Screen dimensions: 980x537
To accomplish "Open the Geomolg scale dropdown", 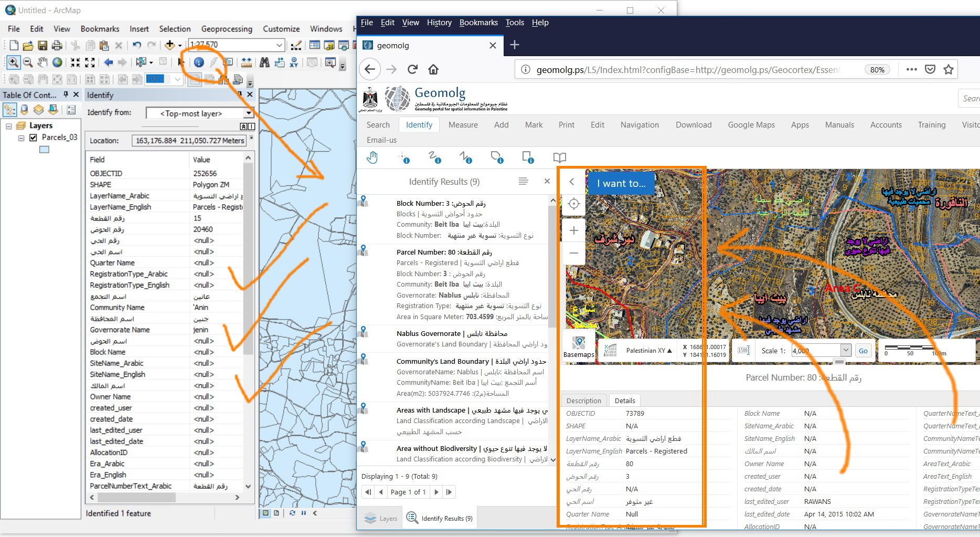I will coord(845,350).
